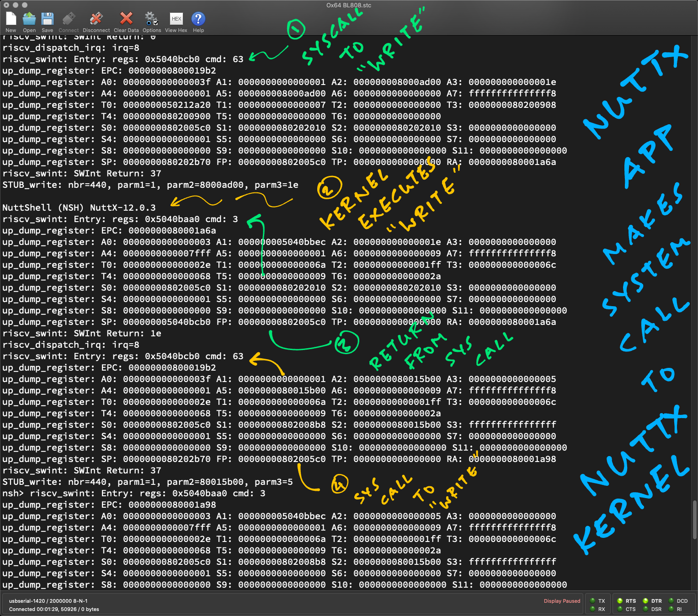Disconnect the serial port via Disconnect icon
Screen dimensions: 698x616
coord(96,19)
